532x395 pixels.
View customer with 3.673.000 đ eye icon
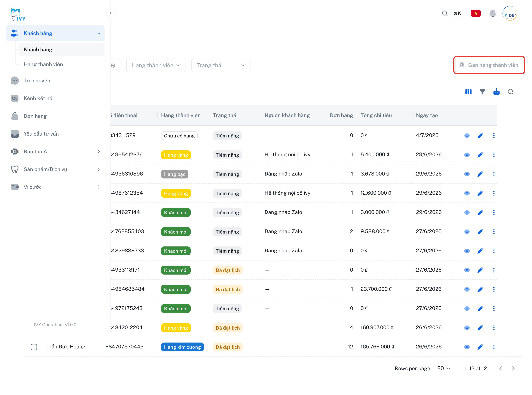click(467, 174)
